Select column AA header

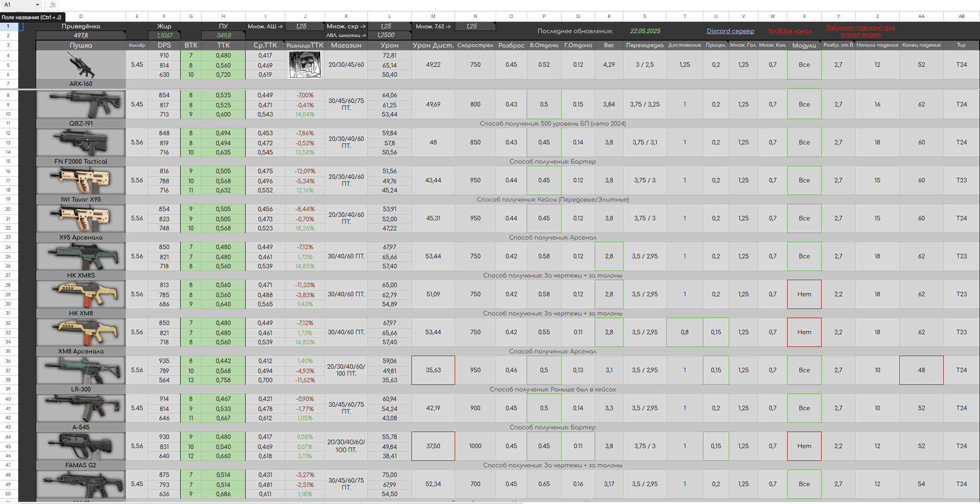pyautogui.click(x=921, y=16)
